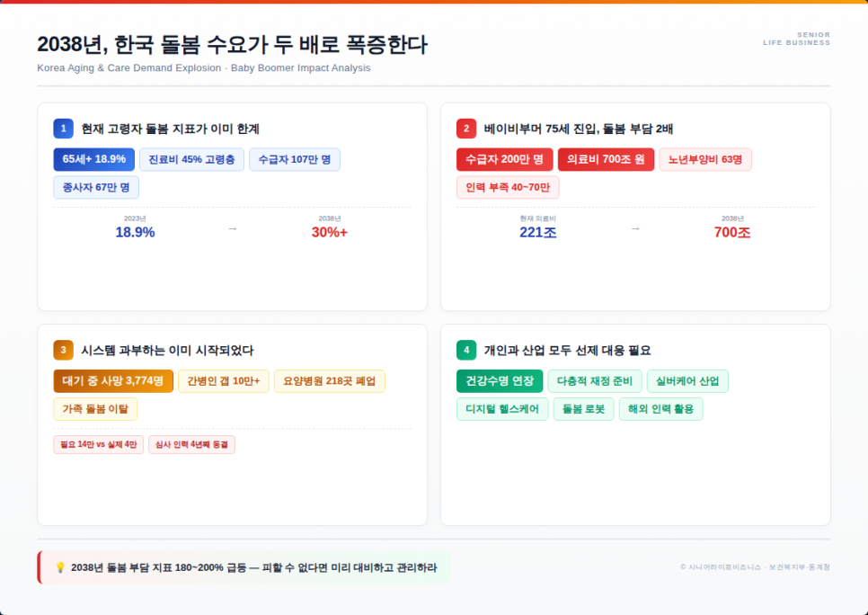Click the 돌봄 로봇 tag
Screen dimensions: 868x615
point(584,409)
